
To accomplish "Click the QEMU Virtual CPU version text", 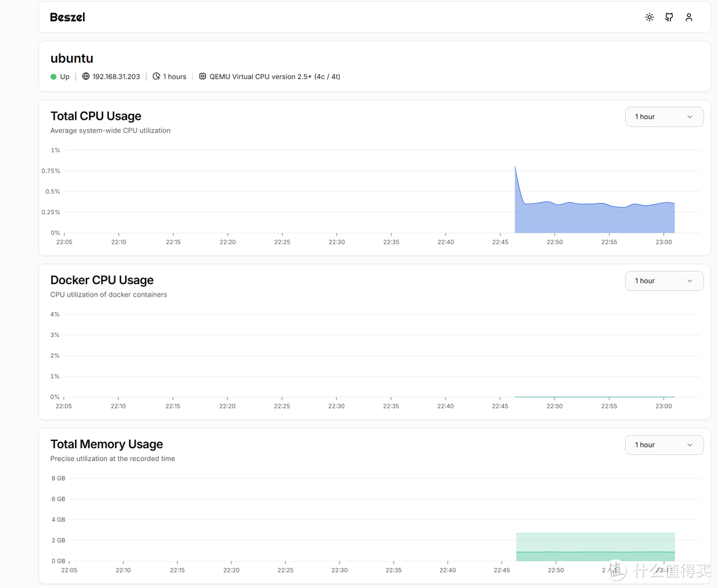I will pos(275,76).
